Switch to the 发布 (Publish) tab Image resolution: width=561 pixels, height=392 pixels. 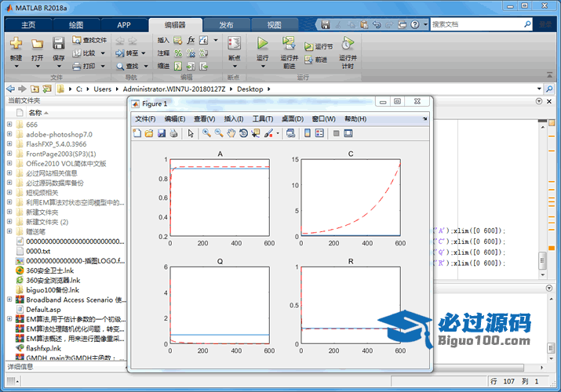click(226, 24)
